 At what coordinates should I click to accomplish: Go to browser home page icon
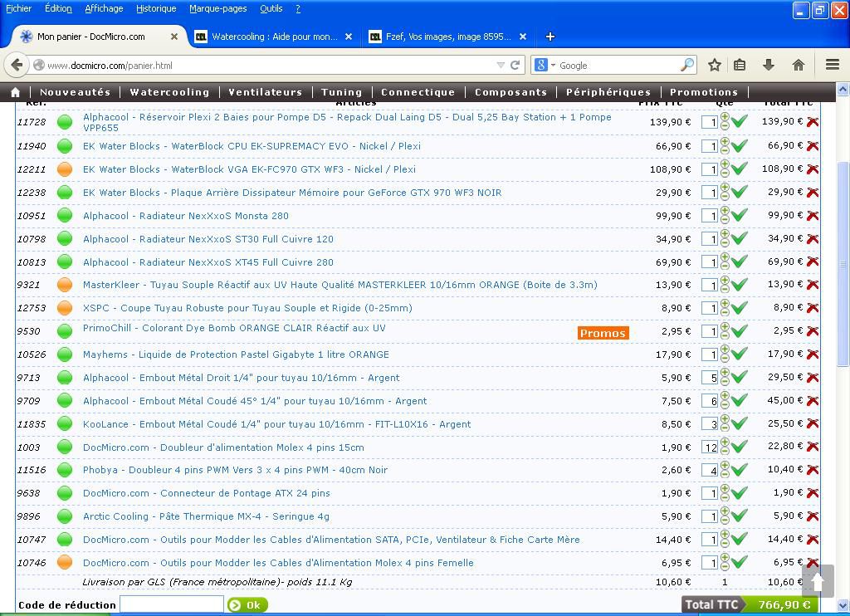pos(798,65)
